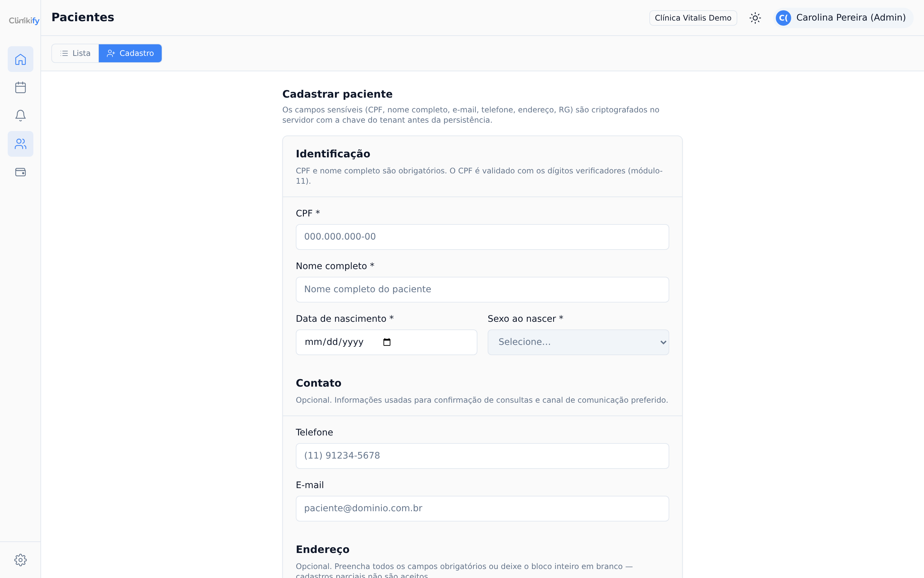Click the Pacientes page title

(83, 18)
